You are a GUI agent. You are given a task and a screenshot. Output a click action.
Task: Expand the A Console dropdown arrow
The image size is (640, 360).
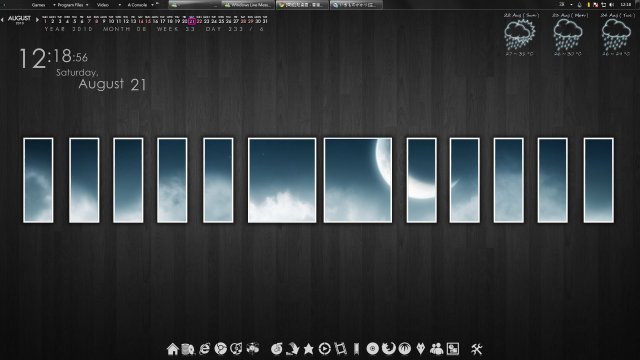[x=152, y=5]
